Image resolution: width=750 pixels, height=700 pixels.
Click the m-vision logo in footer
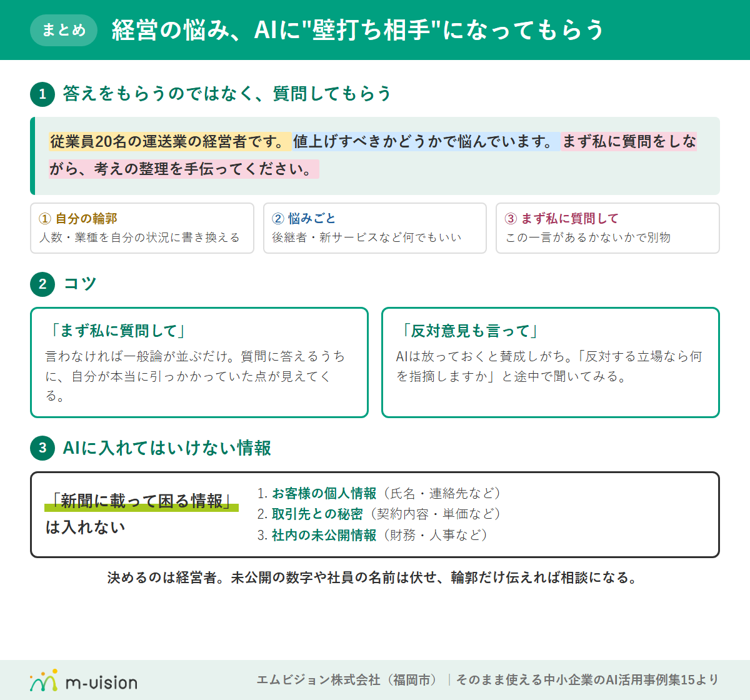pyautogui.click(x=83, y=680)
